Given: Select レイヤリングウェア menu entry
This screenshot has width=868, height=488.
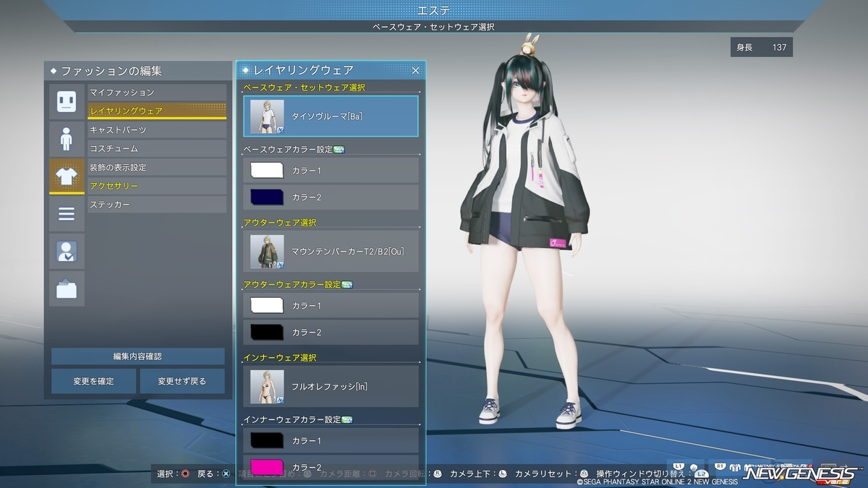Looking at the screenshot, I should click(x=157, y=111).
